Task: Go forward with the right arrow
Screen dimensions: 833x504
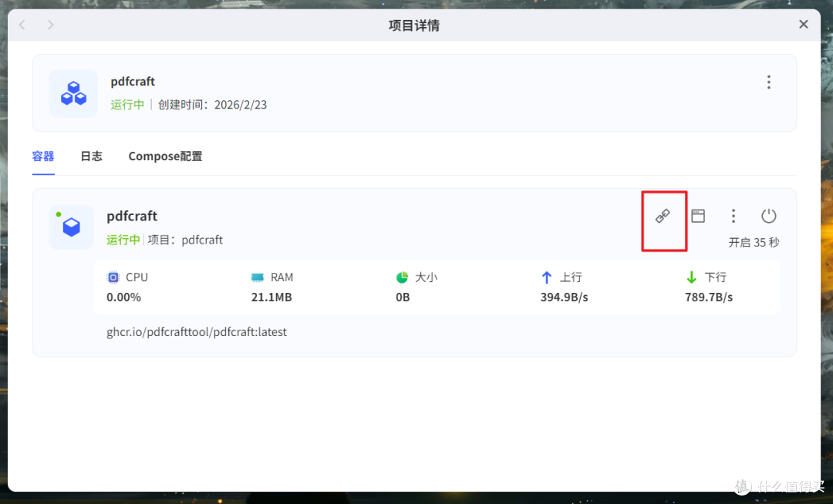Action: pos(50,25)
